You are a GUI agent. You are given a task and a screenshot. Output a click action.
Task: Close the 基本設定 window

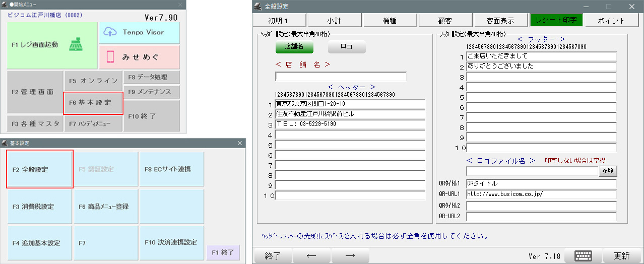click(240, 143)
